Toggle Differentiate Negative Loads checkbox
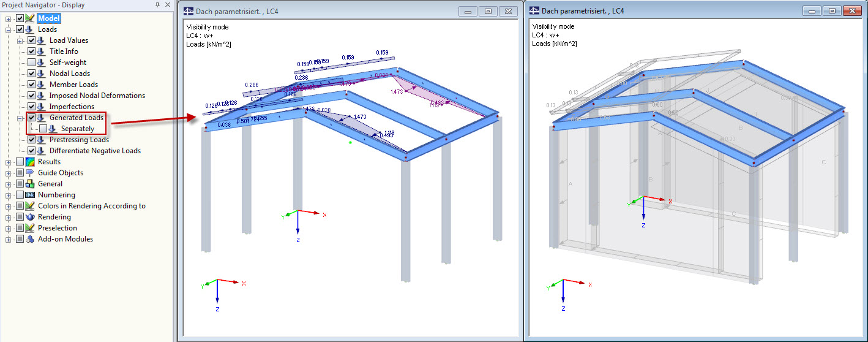Image resolution: width=868 pixels, height=342 pixels. 31,151
